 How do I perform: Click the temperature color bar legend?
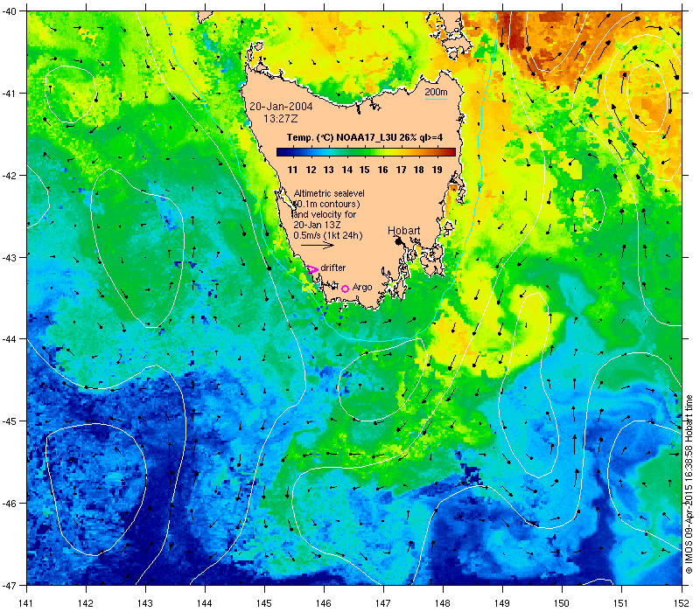coord(366,152)
